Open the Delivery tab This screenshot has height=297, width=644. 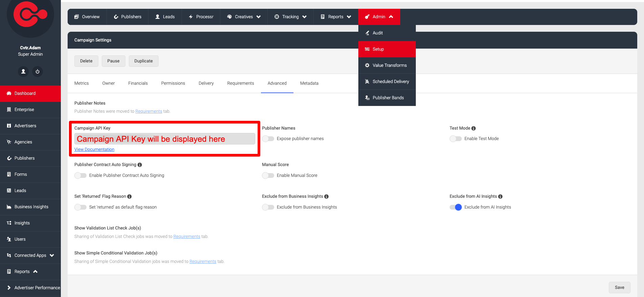click(206, 83)
